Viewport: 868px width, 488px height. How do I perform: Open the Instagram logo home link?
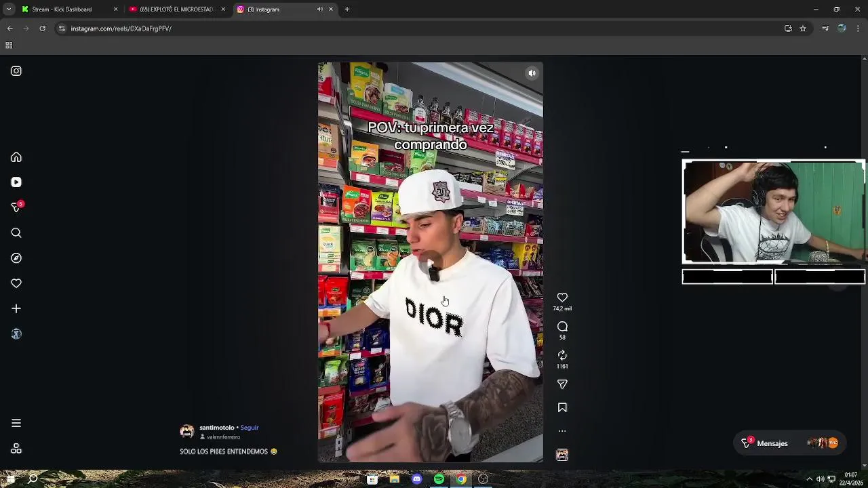point(16,71)
